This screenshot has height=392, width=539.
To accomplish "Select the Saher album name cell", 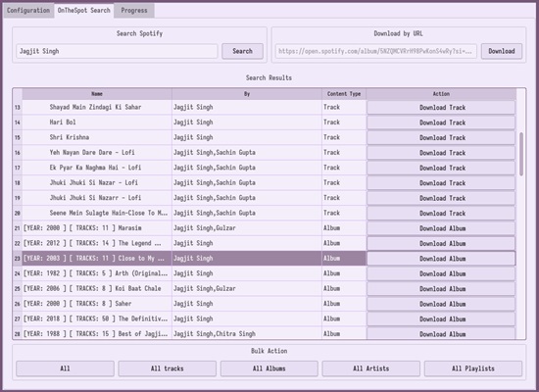I will coord(97,304).
